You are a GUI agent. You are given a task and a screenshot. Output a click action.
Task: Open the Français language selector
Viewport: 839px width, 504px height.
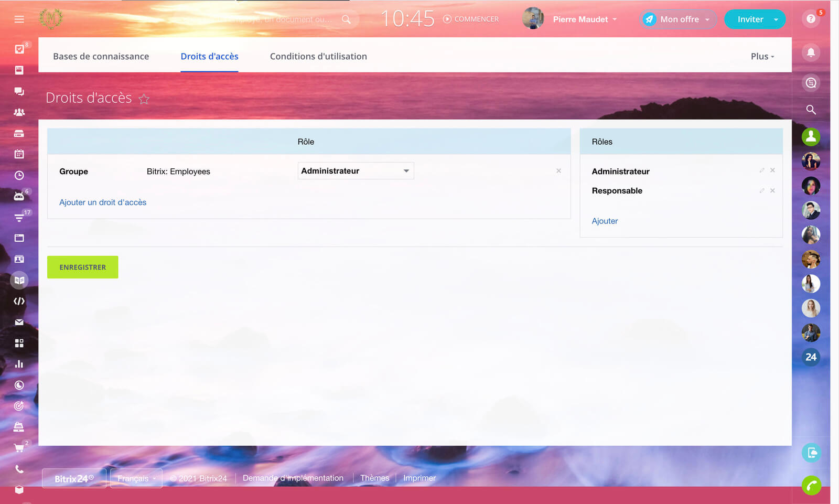click(136, 478)
